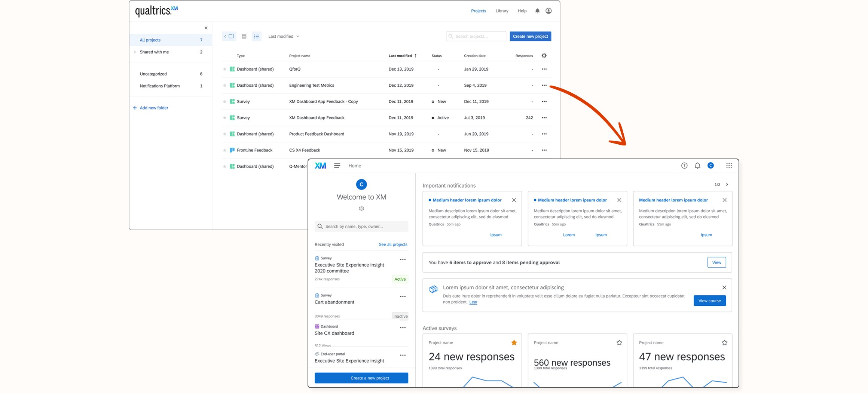Viewport: 868px width, 394px height.
Task: Open account profile icon in Qualtrics header
Action: click(x=548, y=11)
